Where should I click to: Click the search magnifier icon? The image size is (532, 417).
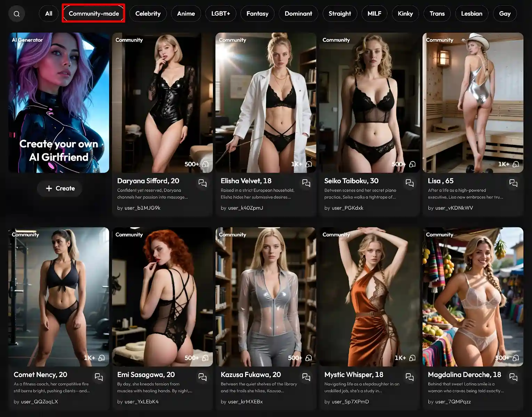(x=17, y=14)
